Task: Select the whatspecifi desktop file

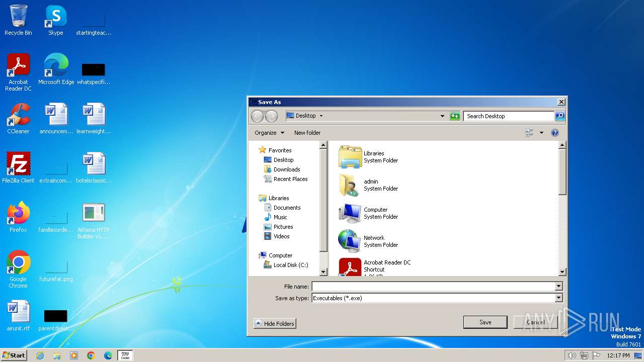Action: 94,72
